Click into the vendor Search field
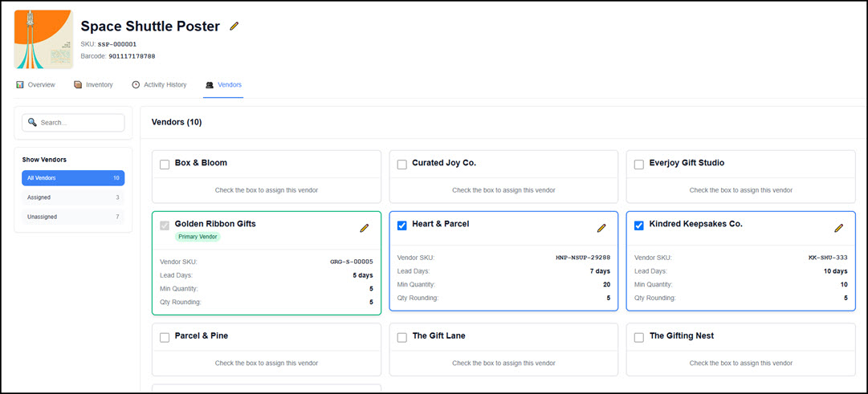The image size is (868, 394). pyautogui.click(x=79, y=123)
